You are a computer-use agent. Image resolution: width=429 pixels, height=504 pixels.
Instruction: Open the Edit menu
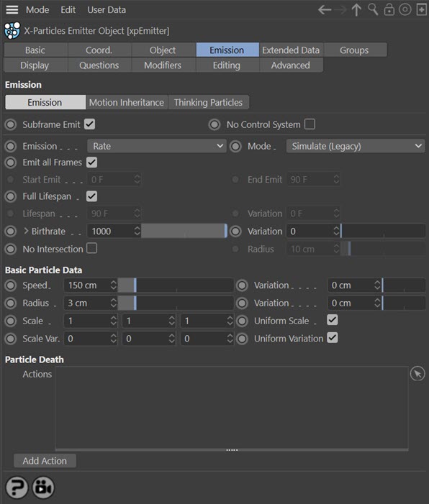point(68,9)
